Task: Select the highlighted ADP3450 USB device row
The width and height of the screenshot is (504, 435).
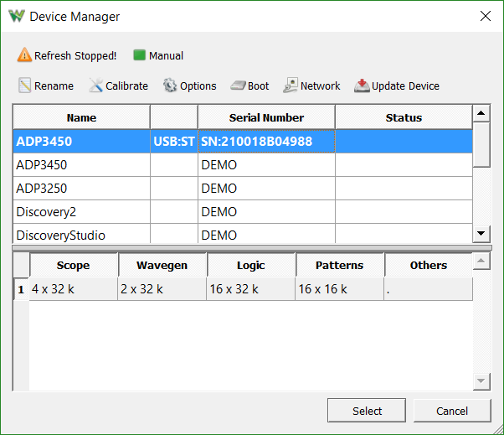Action: [243, 142]
